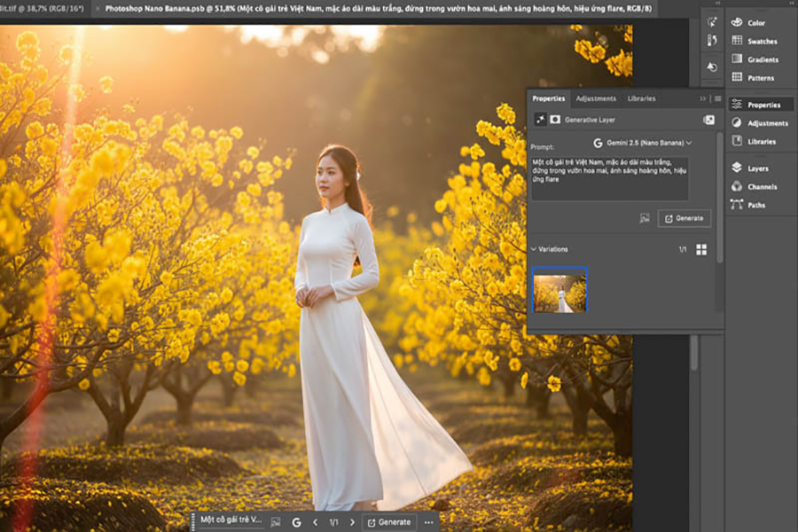Switch to the Libraries tab
Screen dimensions: 798x532
point(641,98)
